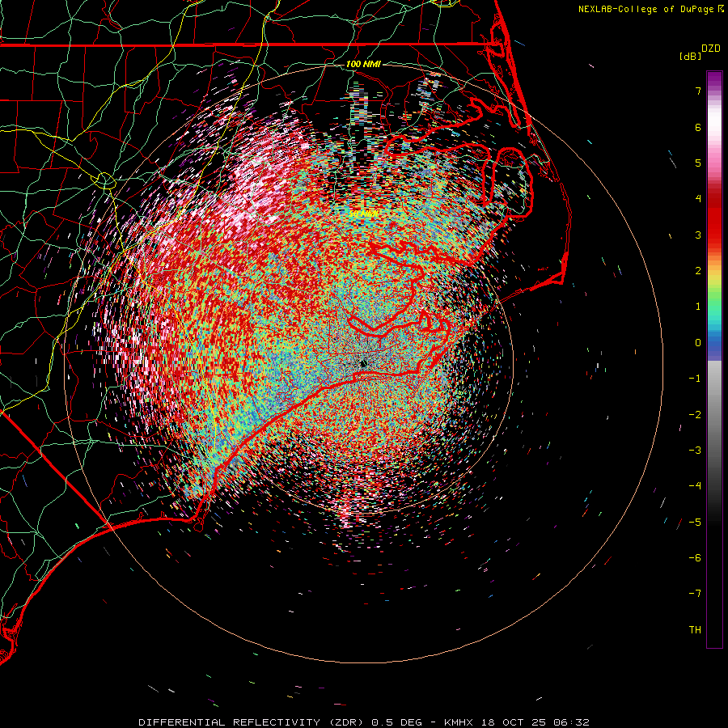Screen dimensions: 728x728
Task: Click the TH threshold label on scale
Action: [695, 630]
